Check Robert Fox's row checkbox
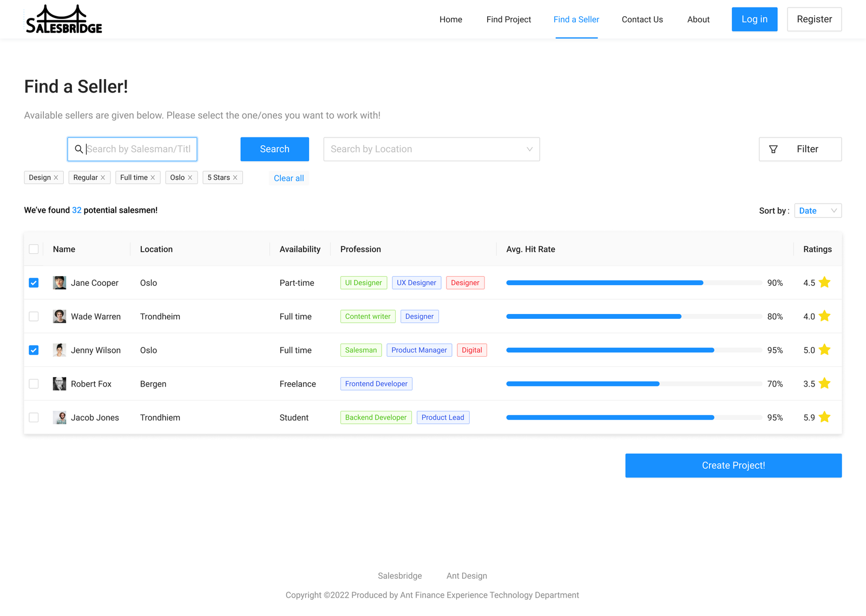The width and height of the screenshot is (866, 616). coord(34,384)
